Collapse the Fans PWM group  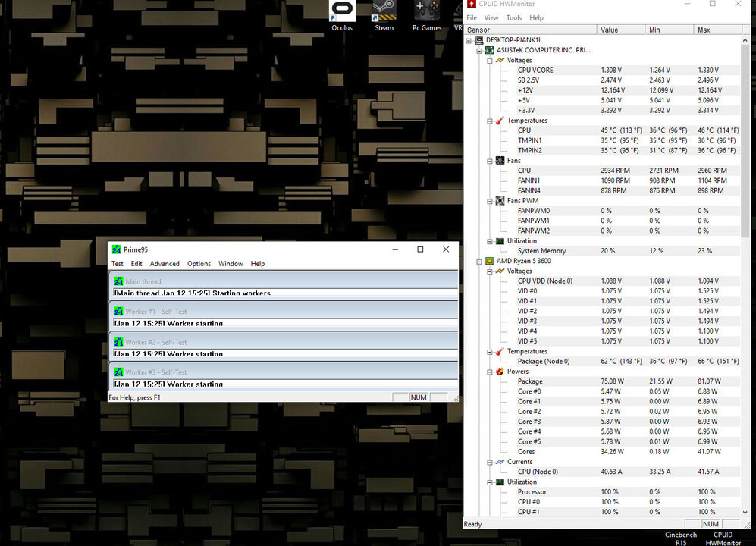pyautogui.click(x=490, y=201)
